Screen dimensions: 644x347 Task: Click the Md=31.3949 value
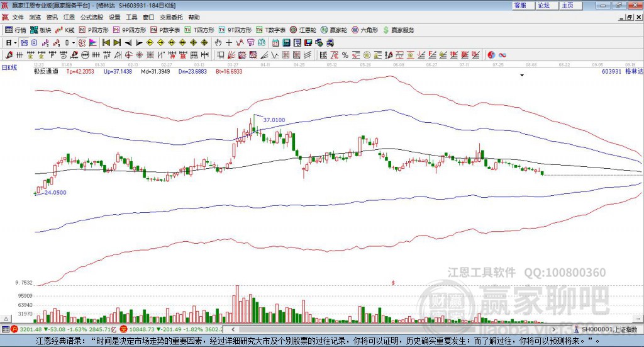(x=155, y=71)
